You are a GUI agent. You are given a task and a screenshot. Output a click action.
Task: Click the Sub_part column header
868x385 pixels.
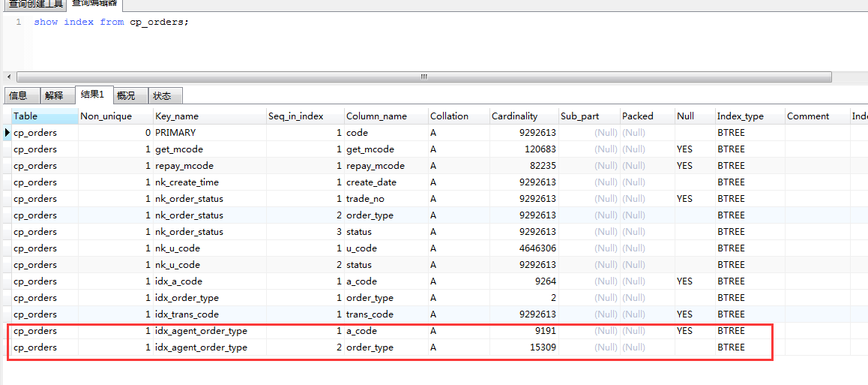pos(589,116)
